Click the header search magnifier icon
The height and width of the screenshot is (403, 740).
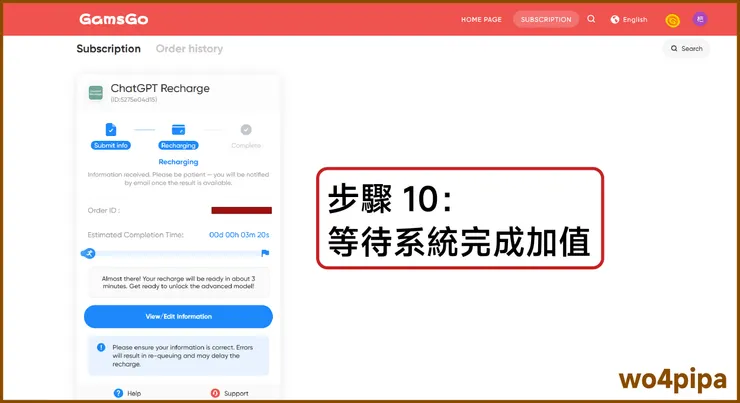click(x=591, y=19)
